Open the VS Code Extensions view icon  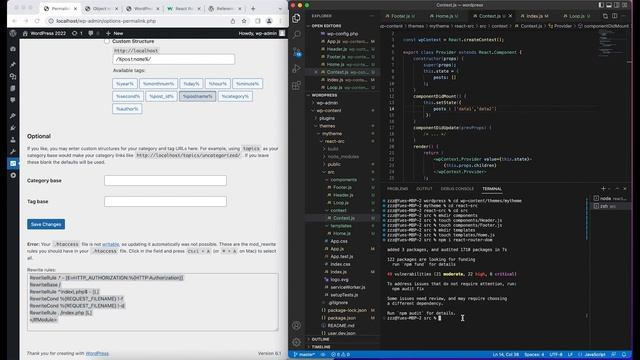pos(297,85)
